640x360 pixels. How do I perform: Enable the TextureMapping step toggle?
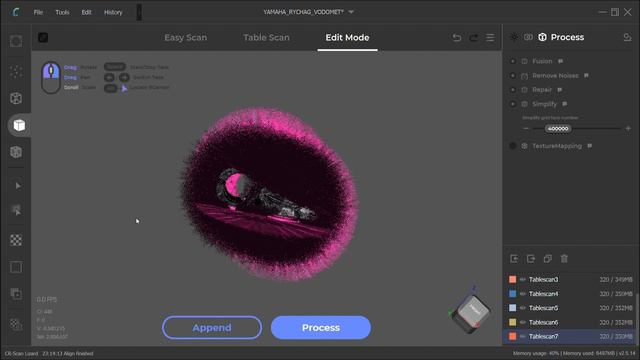tap(513, 146)
